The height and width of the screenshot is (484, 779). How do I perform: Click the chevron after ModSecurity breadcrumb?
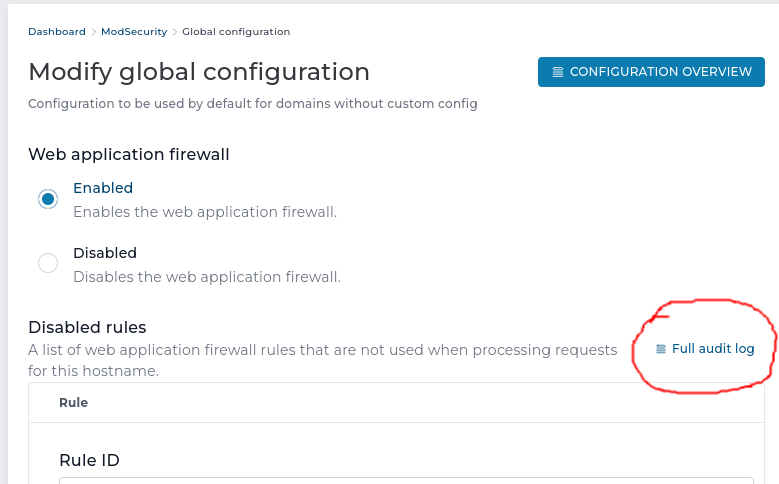coord(175,32)
